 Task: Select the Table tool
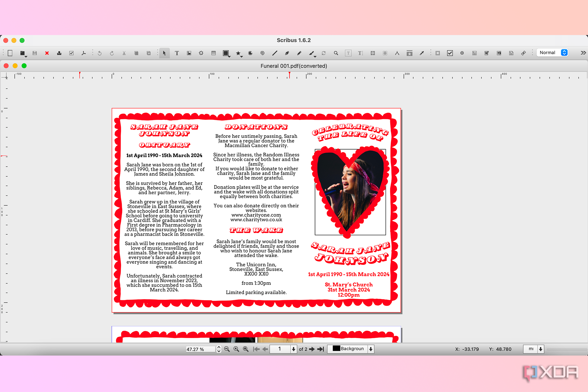pyautogui.click(x=213, y=53)
